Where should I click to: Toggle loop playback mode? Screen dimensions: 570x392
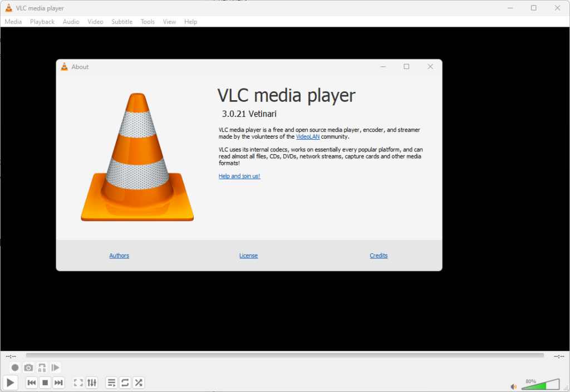(x=125, y=383)
